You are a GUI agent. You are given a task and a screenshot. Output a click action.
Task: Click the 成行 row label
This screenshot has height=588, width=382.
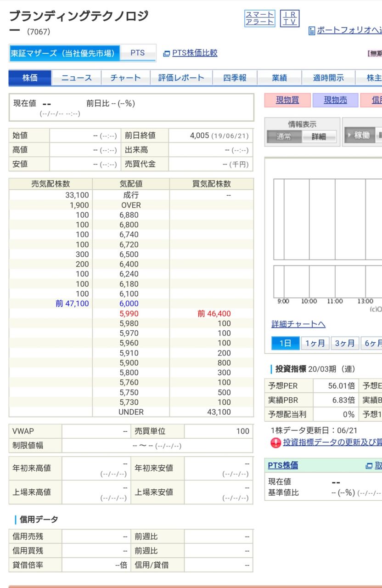pos(131,195)
